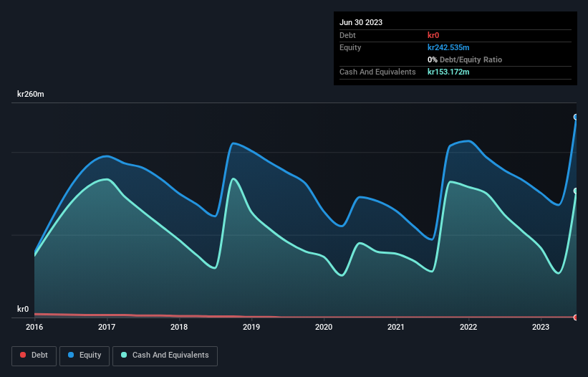Click the 2021 x-axis label

click(x=396, y=327)
